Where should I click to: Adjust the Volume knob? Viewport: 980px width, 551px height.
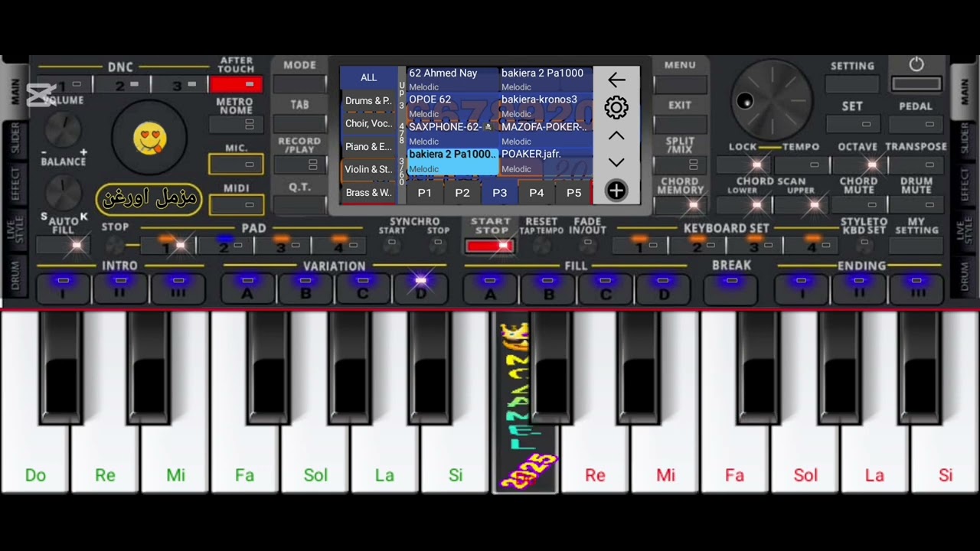[63, 130]
